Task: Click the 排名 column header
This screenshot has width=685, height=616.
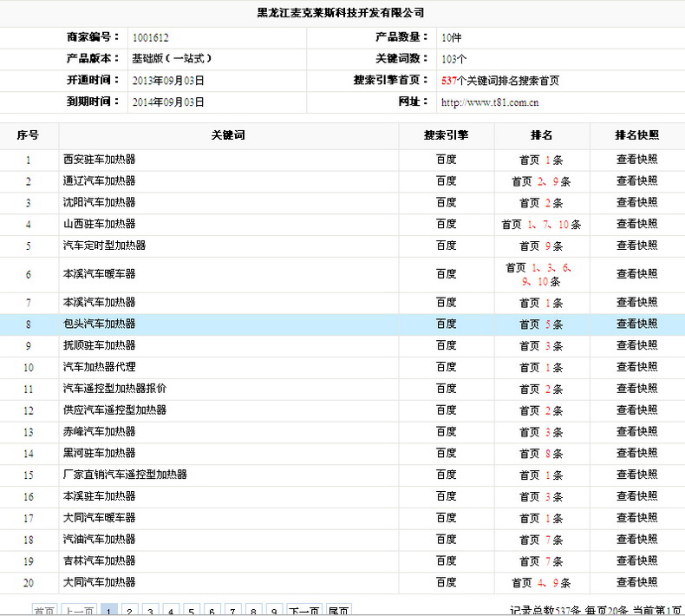Action: pos(542,135)
